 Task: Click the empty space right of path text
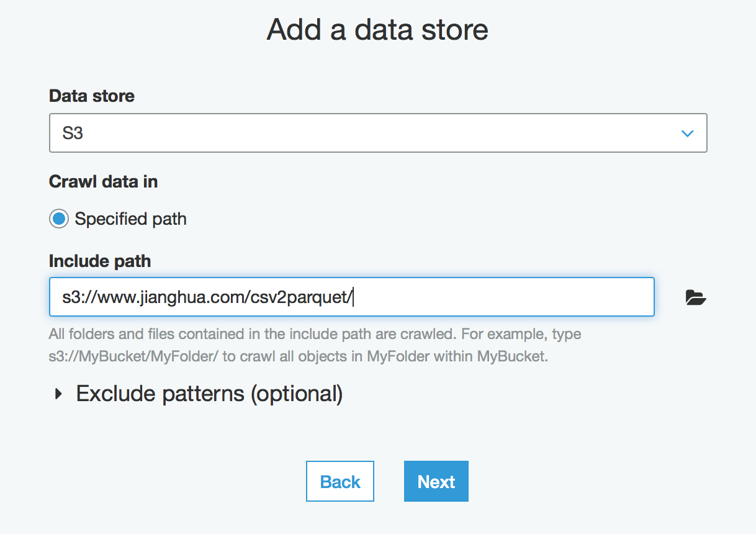(x=503, y=297)
